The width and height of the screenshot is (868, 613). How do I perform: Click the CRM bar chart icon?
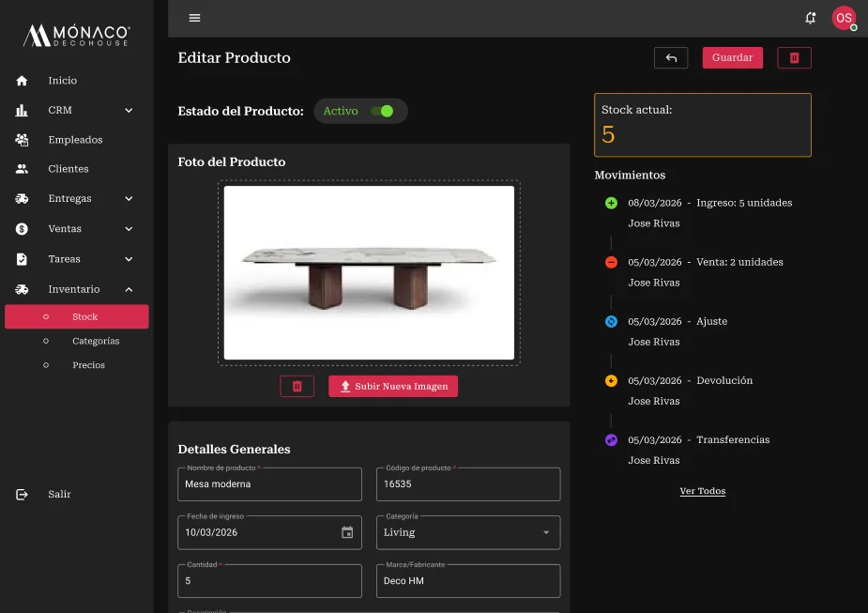coord(22,110)
